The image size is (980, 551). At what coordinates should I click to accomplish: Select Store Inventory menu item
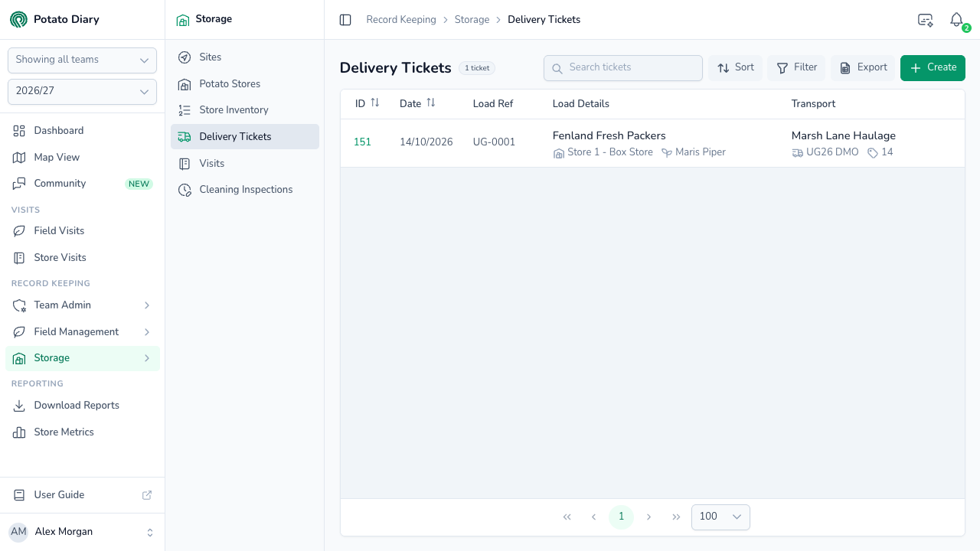point(245,110)
